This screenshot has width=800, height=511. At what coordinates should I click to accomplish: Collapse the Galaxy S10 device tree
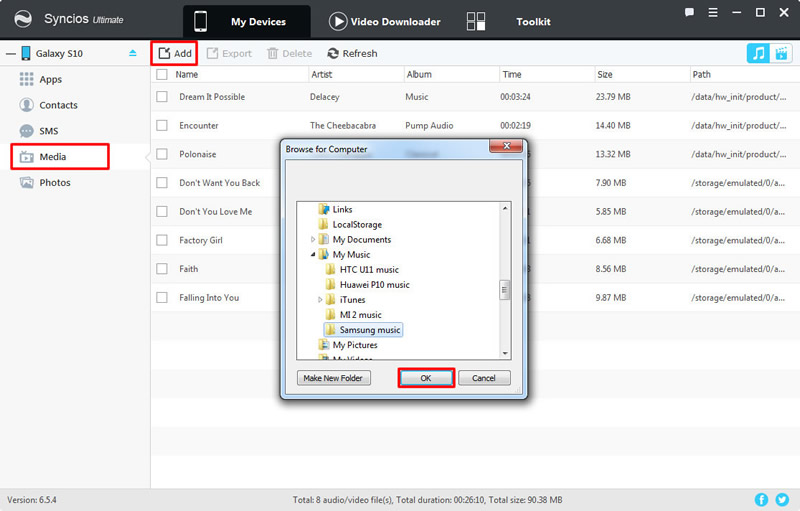point(10,54)
